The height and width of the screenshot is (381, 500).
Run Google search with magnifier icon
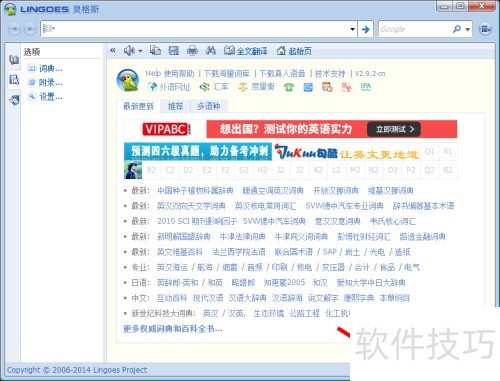[x=457, y=29]
